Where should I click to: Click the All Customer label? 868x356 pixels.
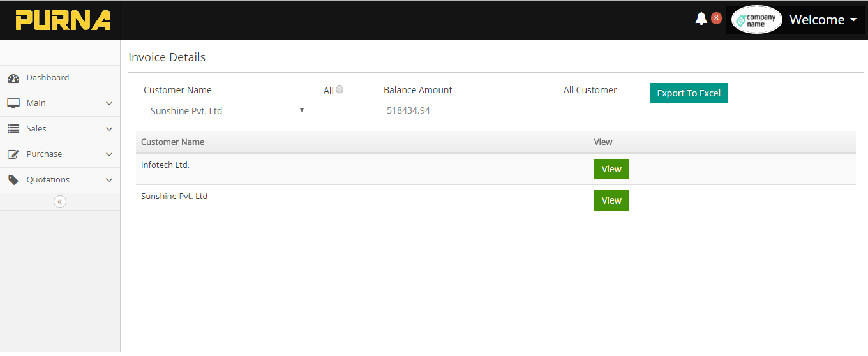[590, 90]
